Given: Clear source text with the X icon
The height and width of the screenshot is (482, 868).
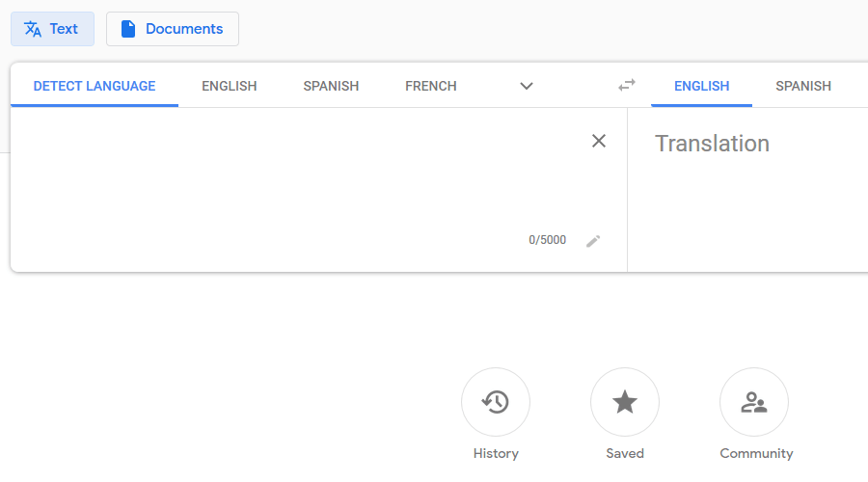Looking at the screenshot, I should tap(598, 141).
